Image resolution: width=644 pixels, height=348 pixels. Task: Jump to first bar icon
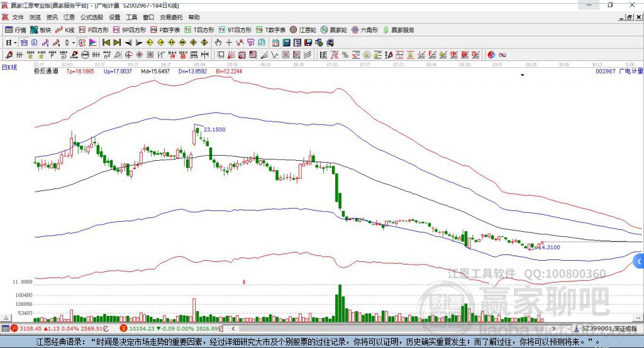click(x=106, y=43)
